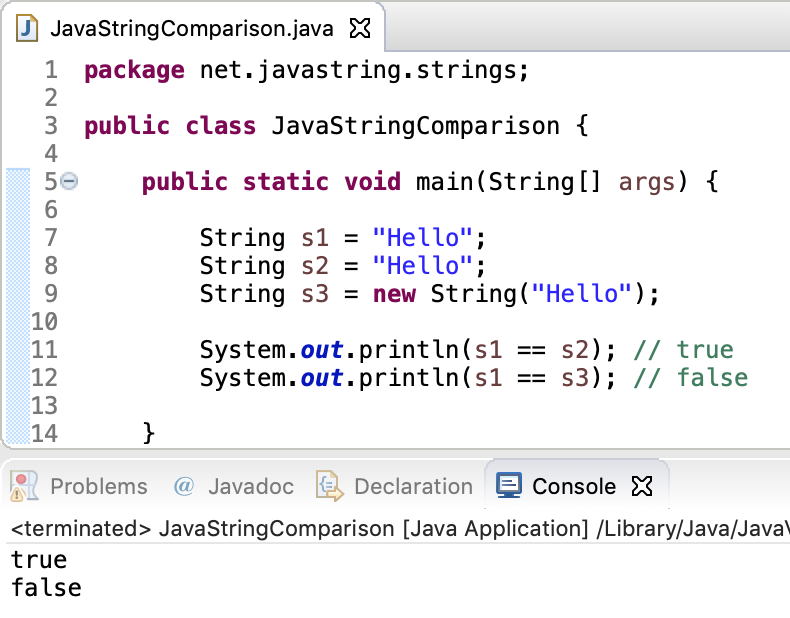Switch to the Problems tab

pos(98,486)
